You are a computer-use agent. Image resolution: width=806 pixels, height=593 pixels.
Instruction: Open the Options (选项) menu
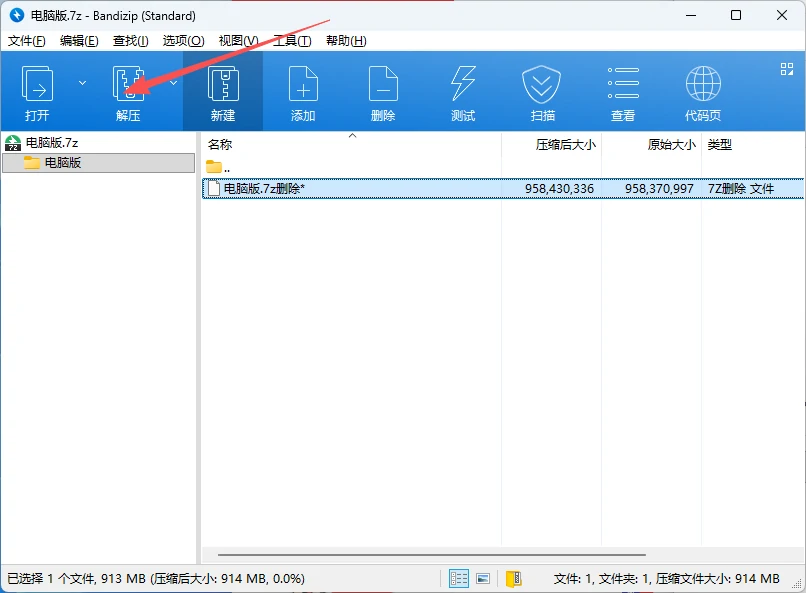coord(184,41)
